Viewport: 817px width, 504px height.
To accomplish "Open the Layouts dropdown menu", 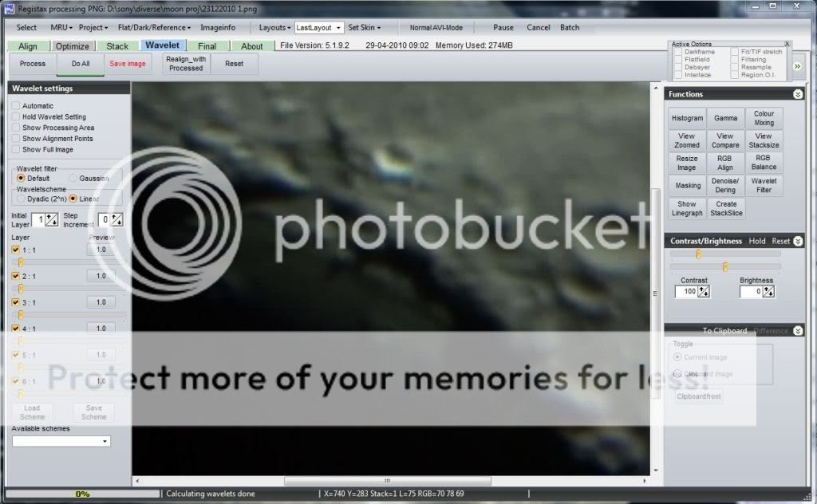I will 274,28.
